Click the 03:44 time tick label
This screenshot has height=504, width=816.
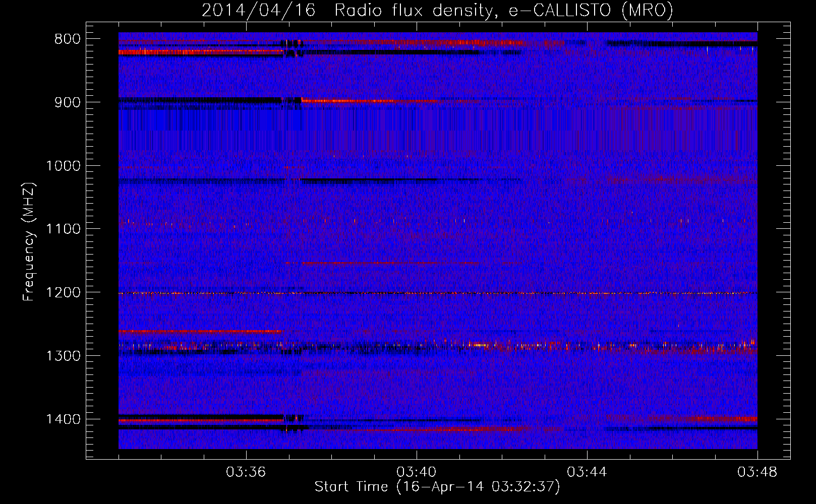[x=587, y=472]
